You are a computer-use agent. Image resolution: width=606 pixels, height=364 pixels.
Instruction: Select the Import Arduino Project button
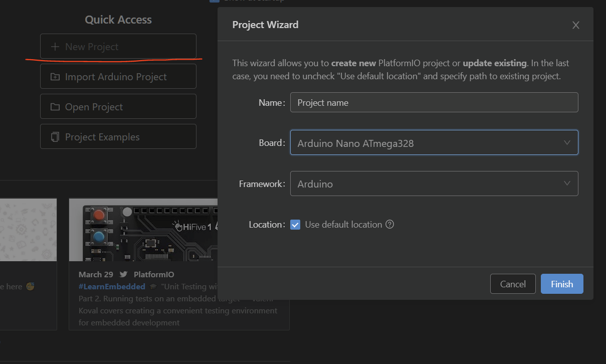[x=118, y=76]
